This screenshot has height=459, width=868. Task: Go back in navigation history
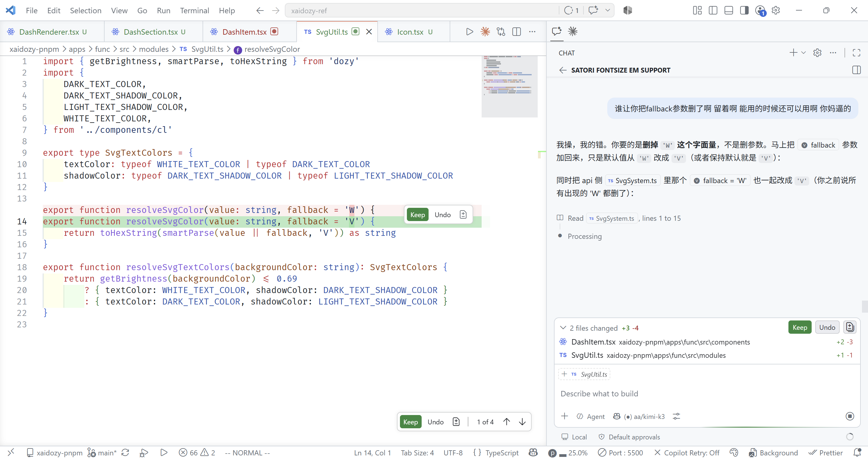[x=260, y=11]
